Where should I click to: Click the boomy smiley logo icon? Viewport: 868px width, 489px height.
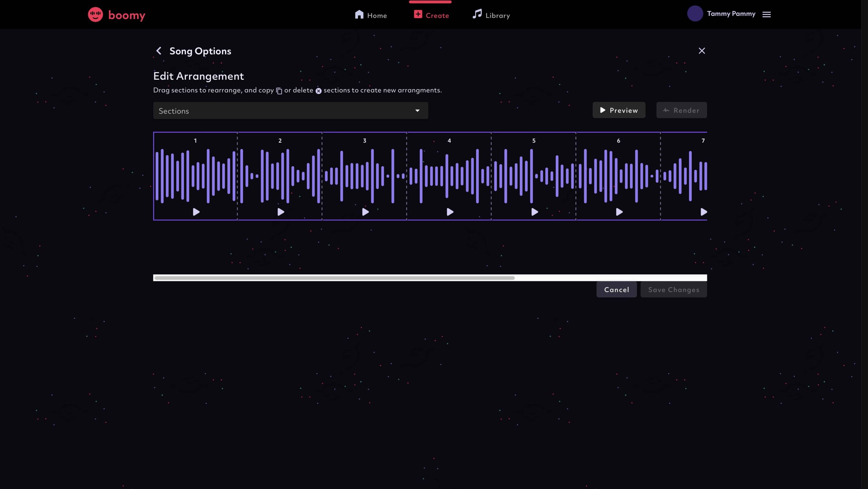point(95,15)
